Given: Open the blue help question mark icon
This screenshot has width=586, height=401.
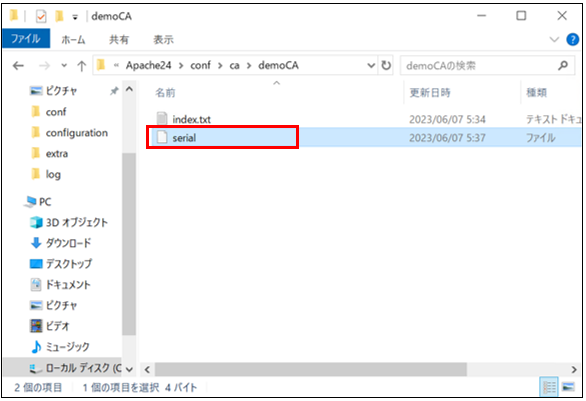Looking at the screenshot, I should (572, 39).
